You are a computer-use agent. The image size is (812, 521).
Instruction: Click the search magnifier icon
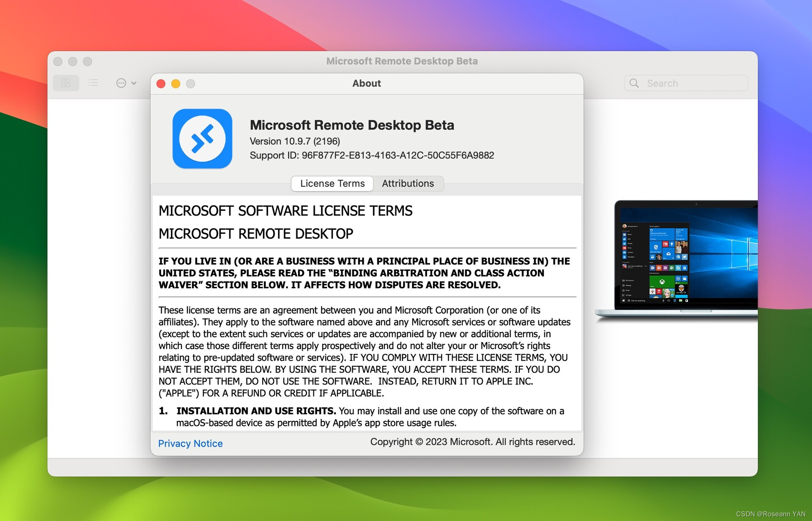point(634,83)
